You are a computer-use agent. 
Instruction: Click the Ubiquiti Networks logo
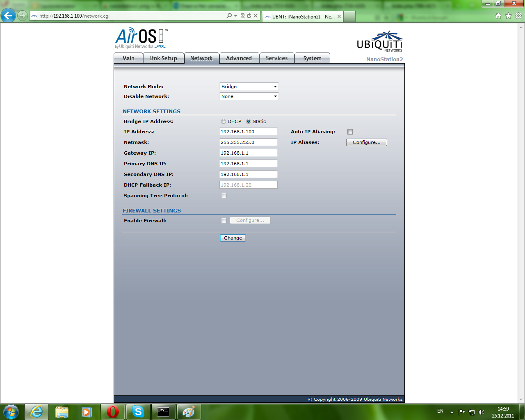coord(379,41)
